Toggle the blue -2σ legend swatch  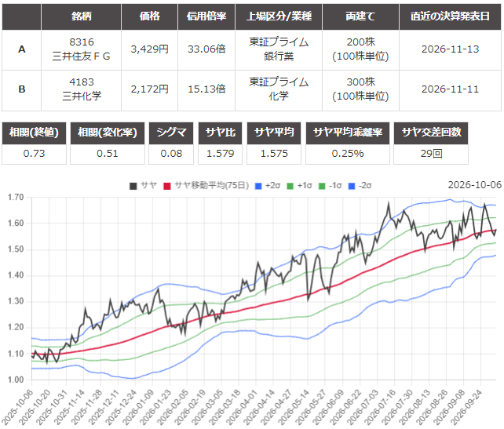[352, 186]
